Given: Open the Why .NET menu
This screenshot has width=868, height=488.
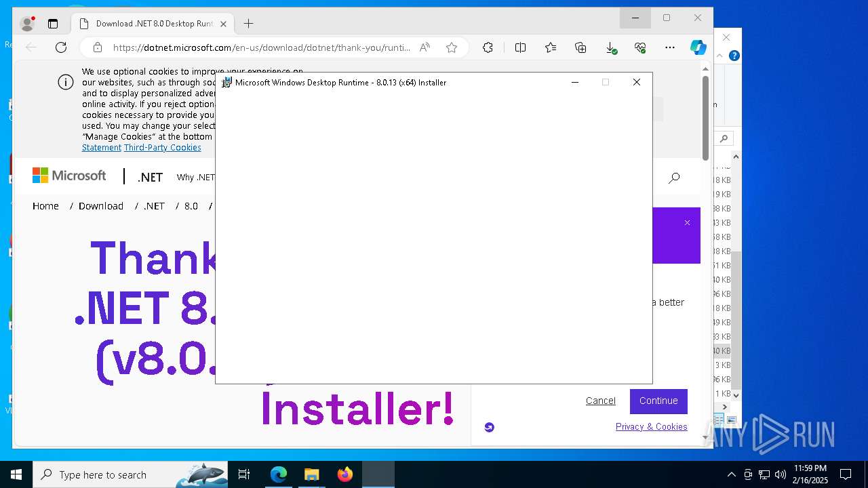Looking at the screenshot, I should (x=195, y=178).
